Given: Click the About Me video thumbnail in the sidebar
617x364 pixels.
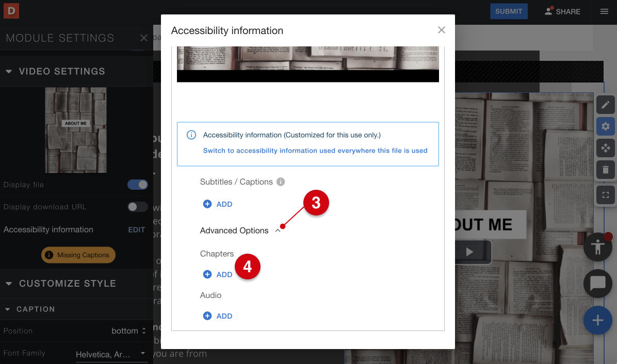Looking at the screenshot, I should (75, 130).
